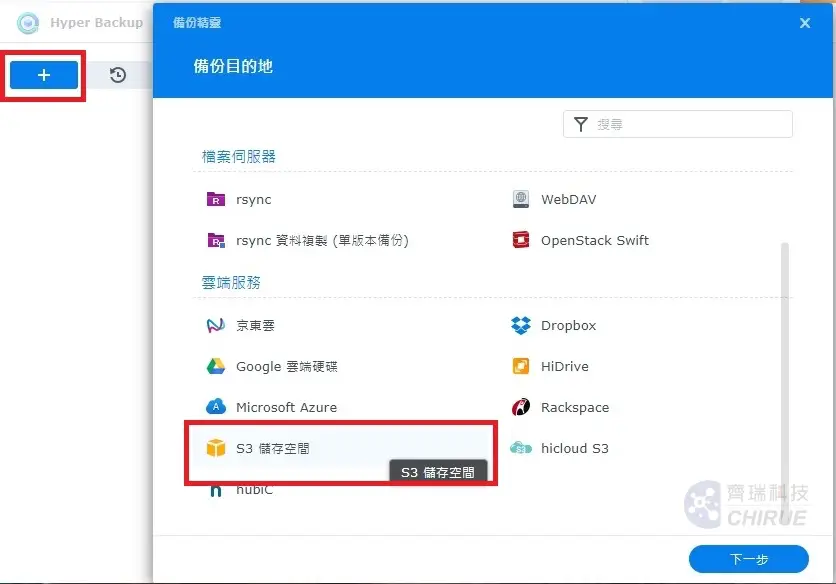Viewport: 836px width, 584px height.
Task: Select the 京東雲 cloud icon
Action: click(215, 325)
